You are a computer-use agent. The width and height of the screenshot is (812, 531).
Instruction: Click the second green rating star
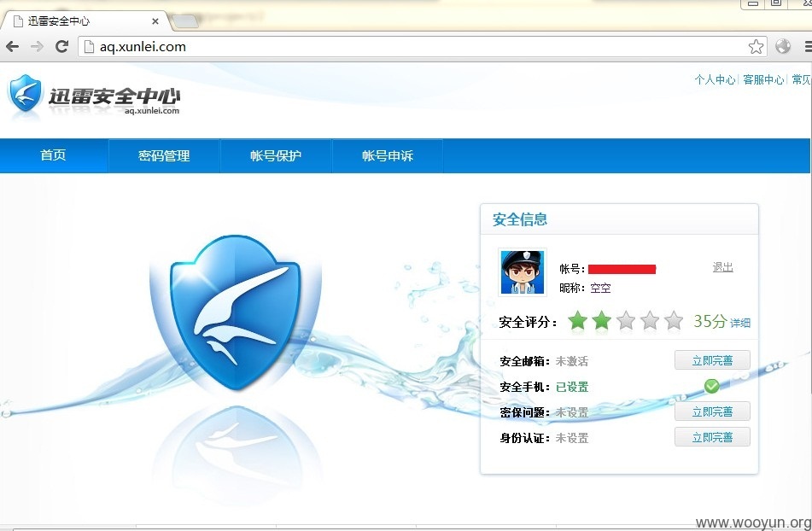[601, 321]
